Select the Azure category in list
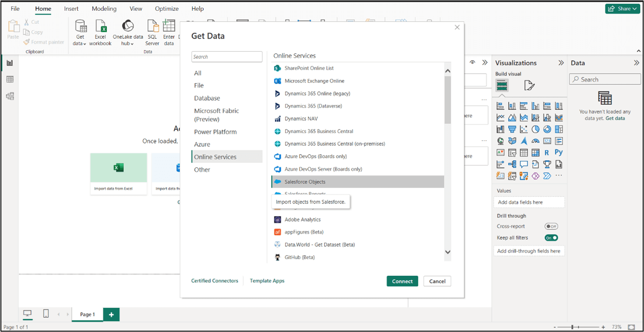The image size is (644, 332). (202, 144)
